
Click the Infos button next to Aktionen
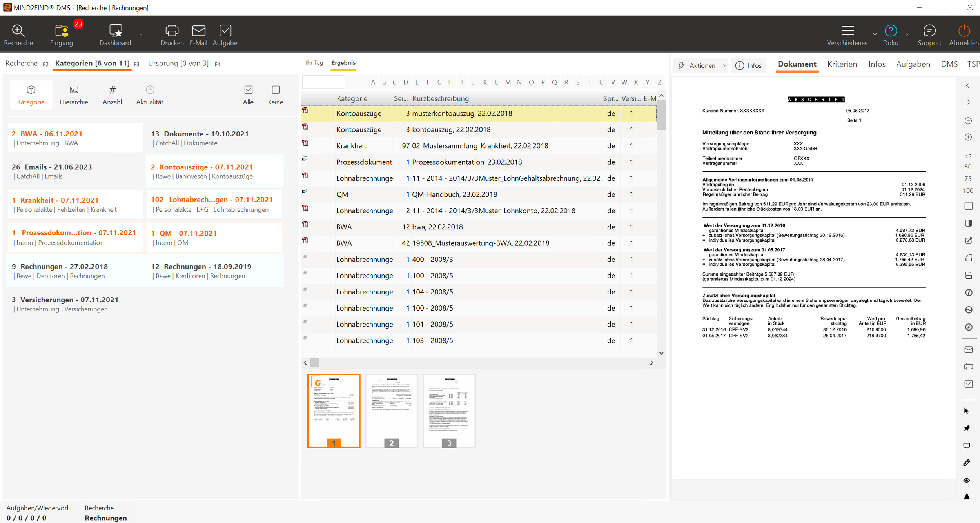click(748, 65)
